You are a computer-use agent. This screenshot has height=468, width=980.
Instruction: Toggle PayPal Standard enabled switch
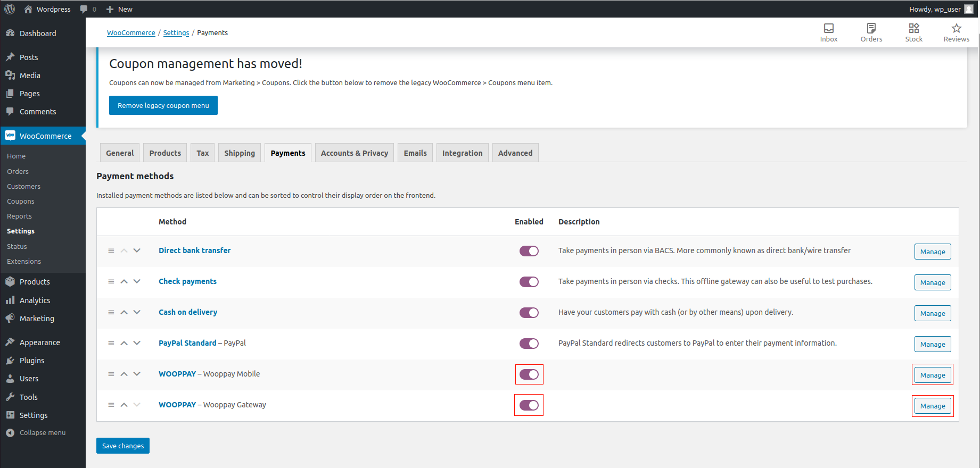(x=529, y=344)
